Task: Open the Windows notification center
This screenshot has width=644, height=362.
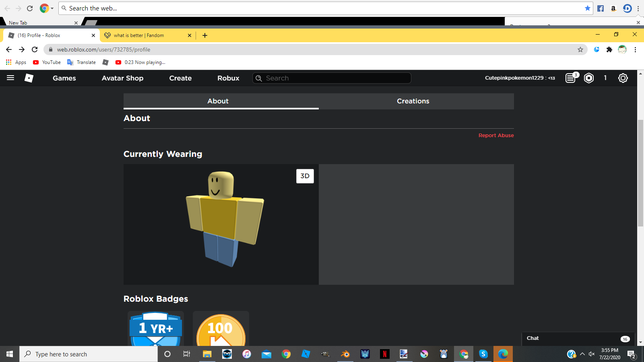Action: coord(632,354)
